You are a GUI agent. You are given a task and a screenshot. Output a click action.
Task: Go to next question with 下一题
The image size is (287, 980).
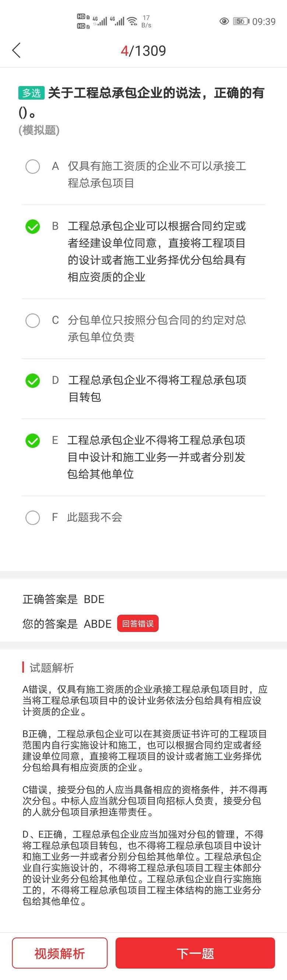click(195, 953)
